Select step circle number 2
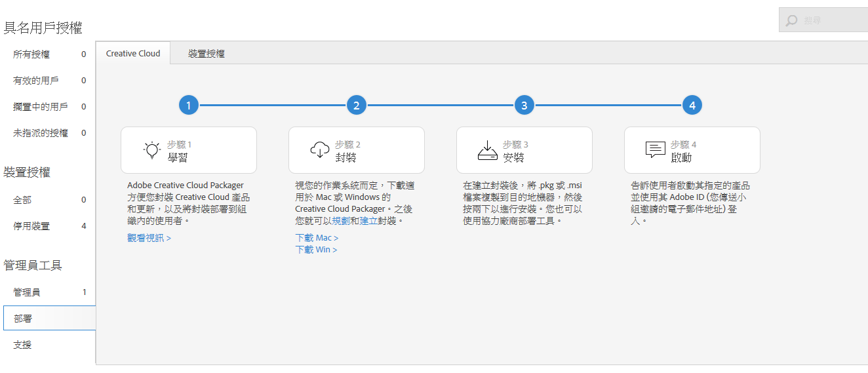This screenshot has width=868, height=373. coord(356,105)
